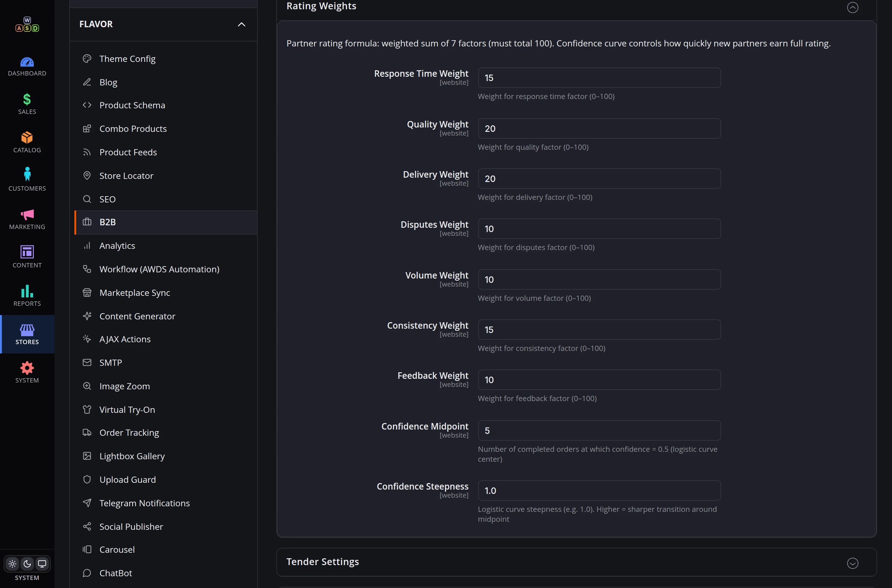Click the Feedback Weight input field

coord(599,380)
